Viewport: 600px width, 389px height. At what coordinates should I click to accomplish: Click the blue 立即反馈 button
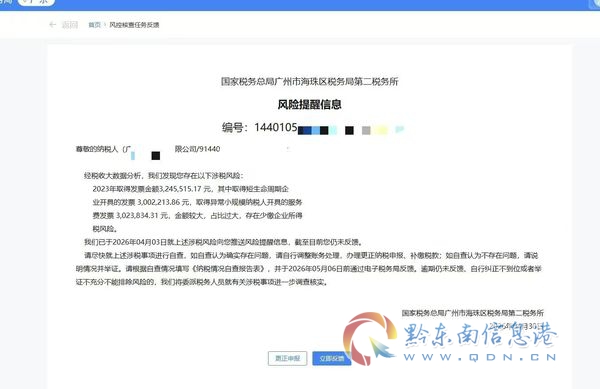coord(332,358)
